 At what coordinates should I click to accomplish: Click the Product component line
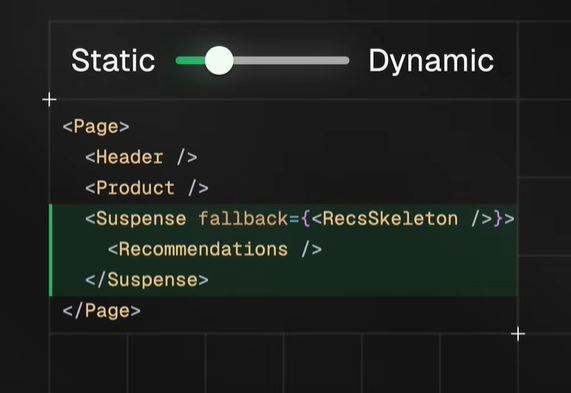pyautogui.click(x=147, y=188)
